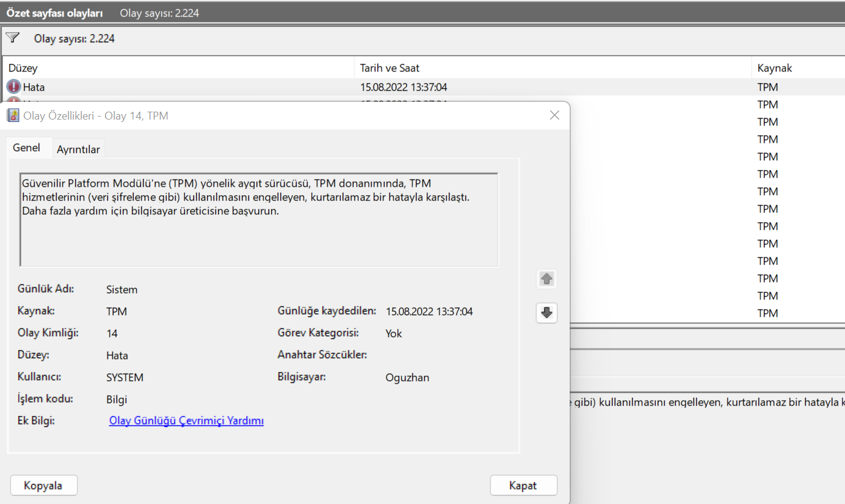Select the Görev Kategorisi value Yok
Screen dimensions: 845x504
(x=394, y=334)
